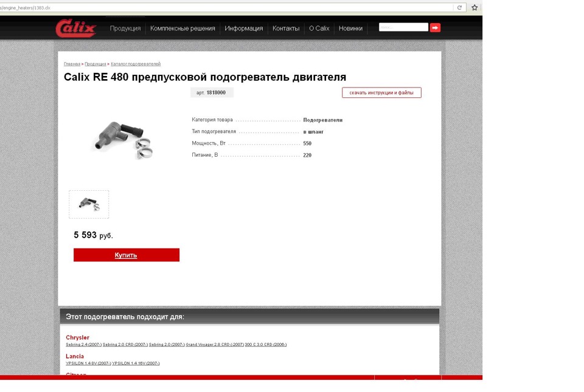Click скачать инструкции и файлы button
The height and width of the screenshot is (392, 584).
coord(381,92)
